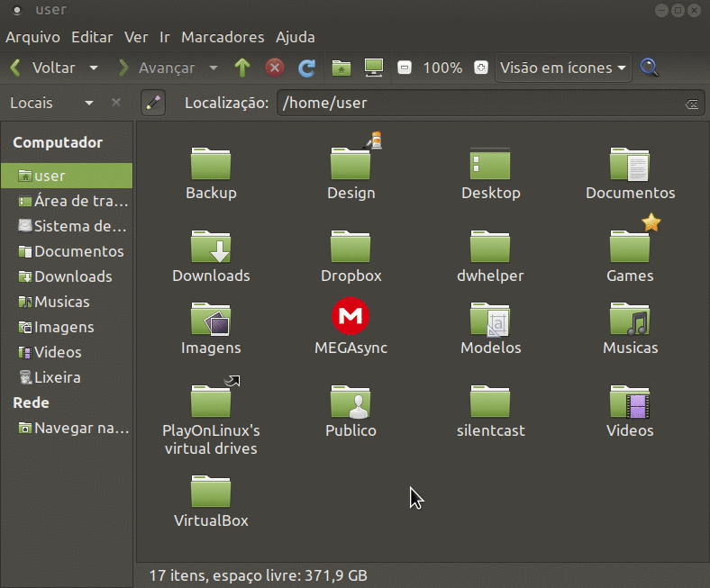
Task: Open the Voltar history dropdown arrow
Action: pyautogui.click(x=94, y=68)
